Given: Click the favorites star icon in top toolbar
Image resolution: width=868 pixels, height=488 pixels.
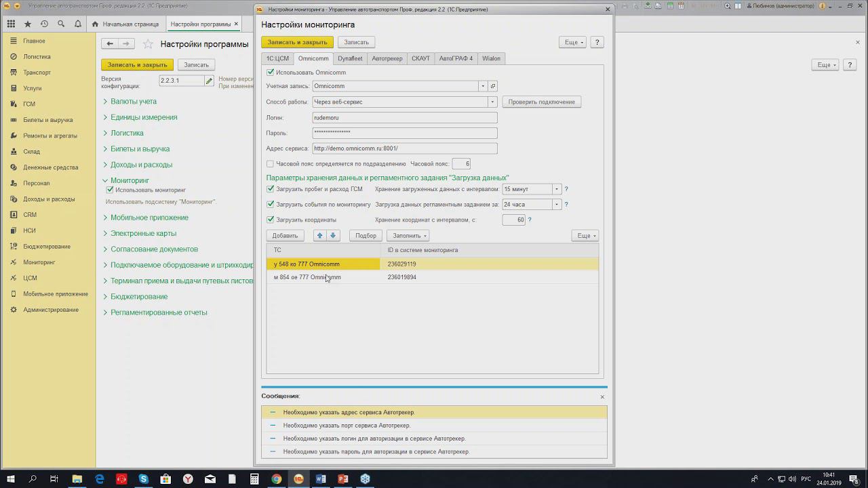Looking at the screenshot, I should tap(28, 24).
